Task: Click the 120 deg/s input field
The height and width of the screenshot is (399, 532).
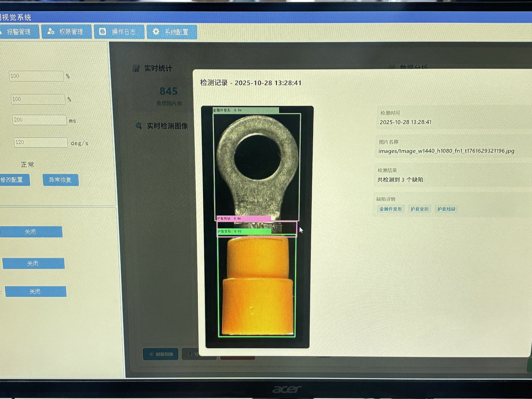Action: (x=40, y=142)
